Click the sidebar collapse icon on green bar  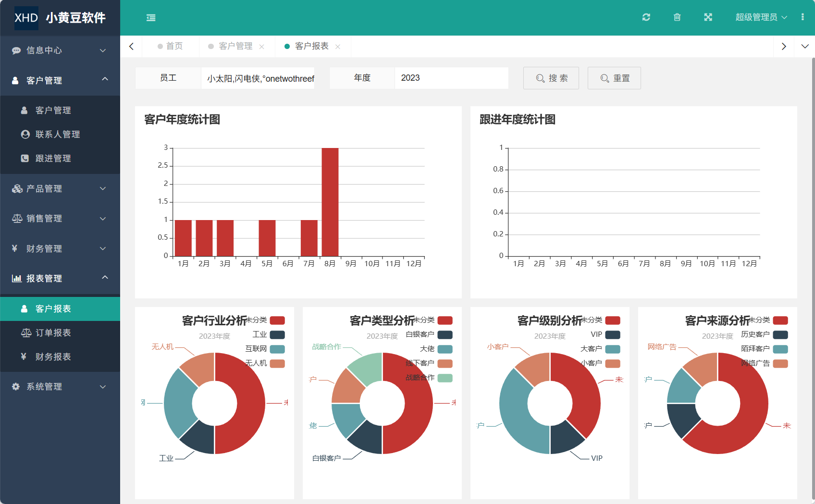[x=150, y=17]
